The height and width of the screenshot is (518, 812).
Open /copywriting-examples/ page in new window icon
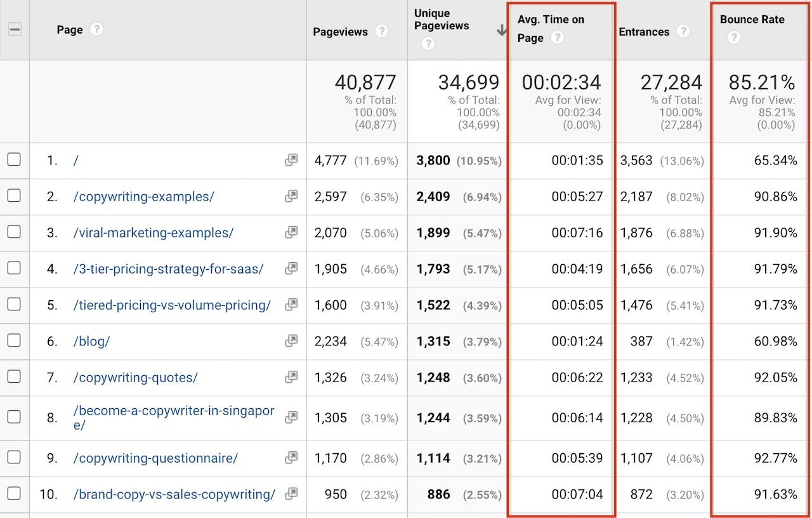(291, 196)
